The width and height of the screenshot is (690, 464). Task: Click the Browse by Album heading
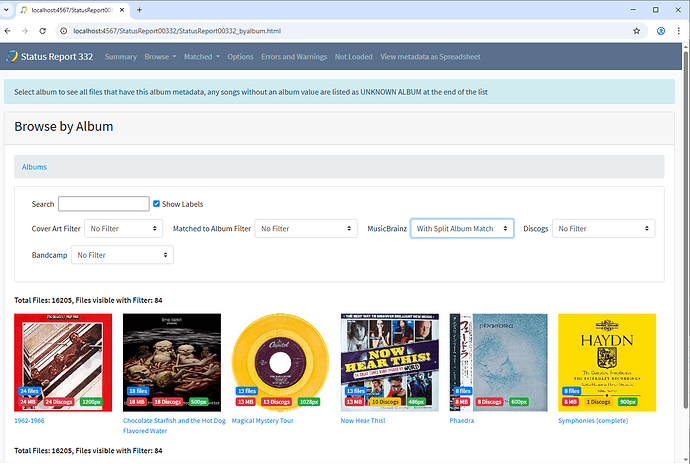[x=64, y=127]
